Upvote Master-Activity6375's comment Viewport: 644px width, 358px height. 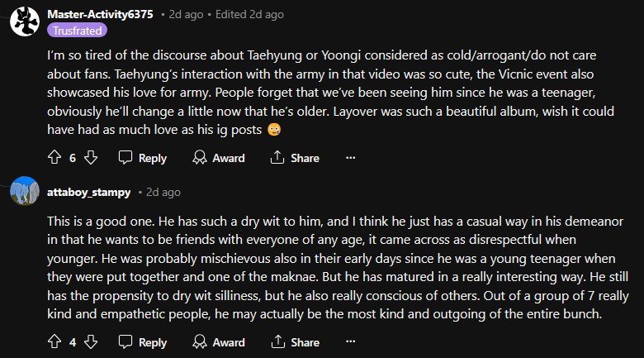pyautogui.click(x=56, y=158)
